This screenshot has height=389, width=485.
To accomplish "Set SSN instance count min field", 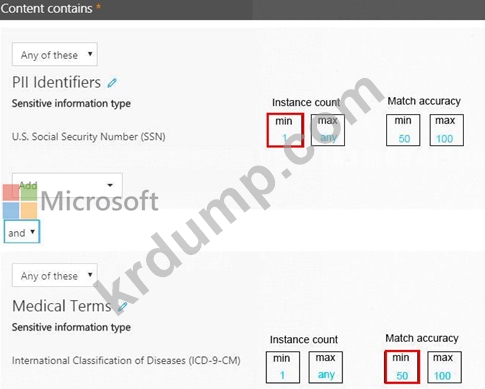I will (x=285, y=130).
